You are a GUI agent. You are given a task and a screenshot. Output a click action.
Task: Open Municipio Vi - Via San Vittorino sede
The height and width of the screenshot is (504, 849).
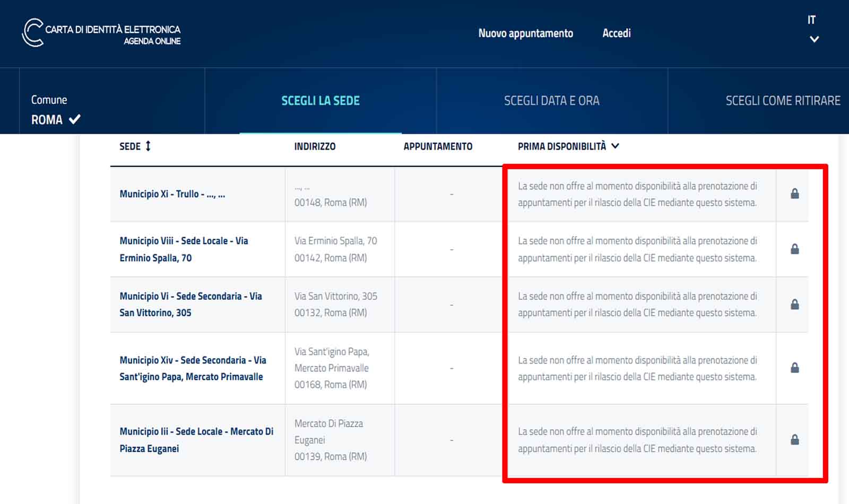pos(190,305)
